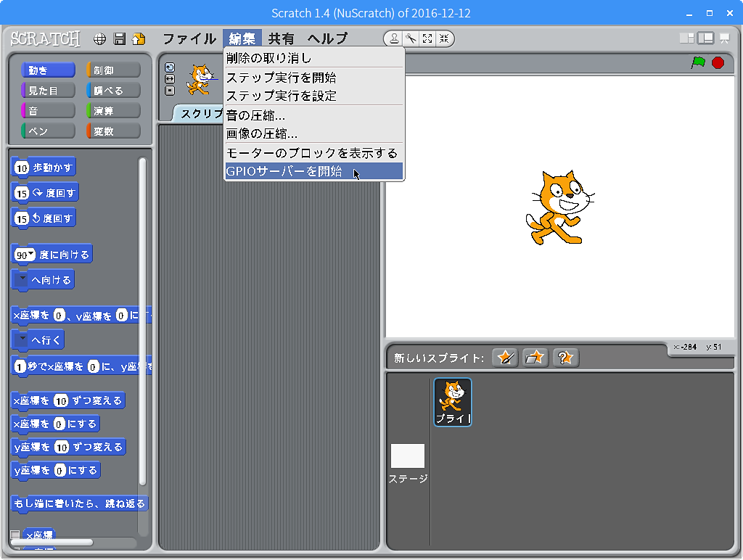
Task: Select the 演算 block category
Action: pyautogui.click(x=113, y=111)
